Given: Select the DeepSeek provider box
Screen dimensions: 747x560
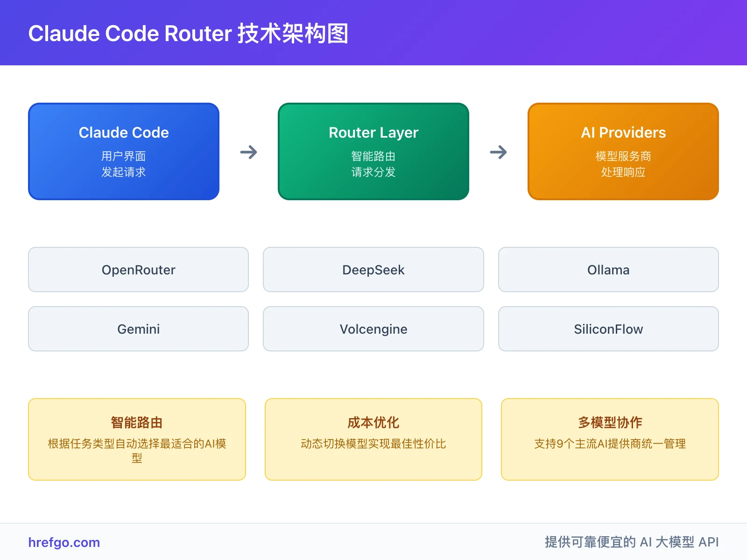Looking at the screenshot, I should point(373,270).
